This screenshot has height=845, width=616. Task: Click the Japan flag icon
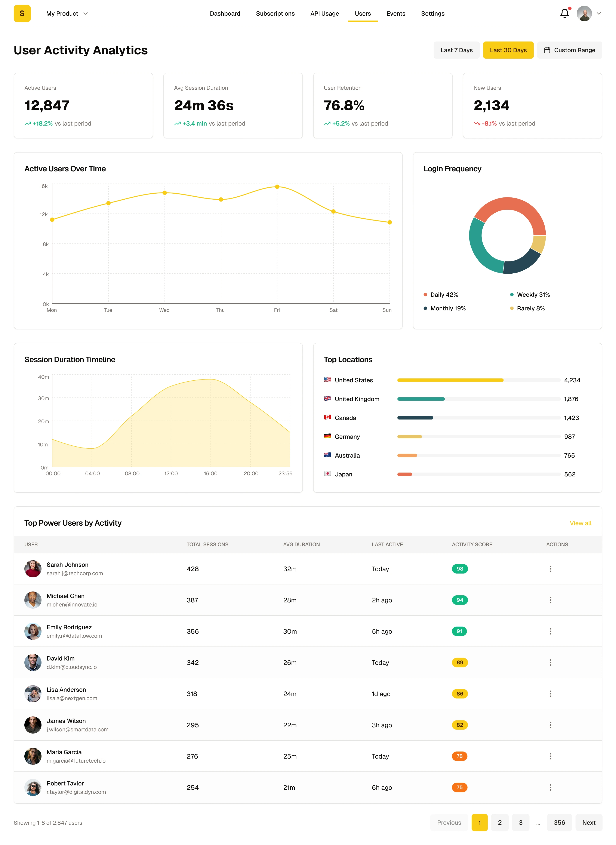point(327,474)
